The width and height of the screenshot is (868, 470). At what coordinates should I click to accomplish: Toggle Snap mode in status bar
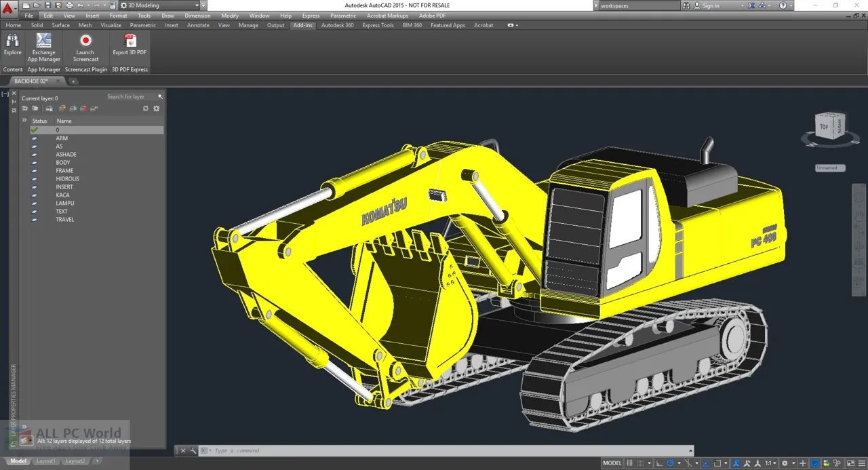click(x=641, y=463)
